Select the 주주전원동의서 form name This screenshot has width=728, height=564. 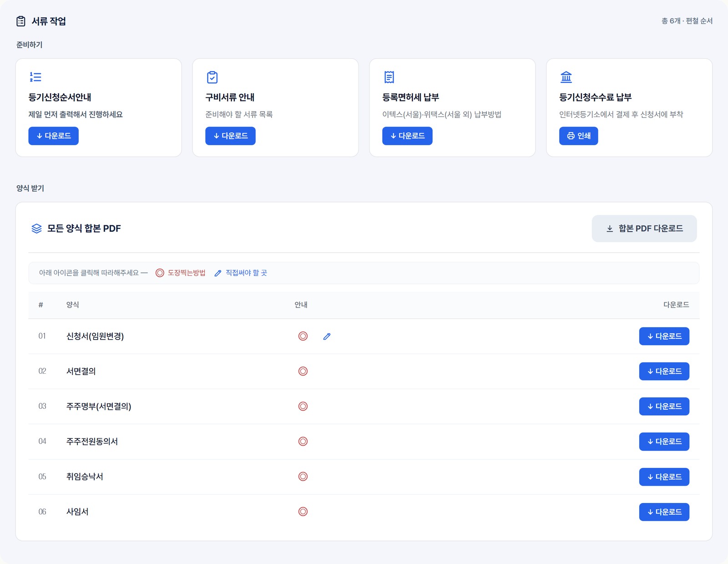92,441
